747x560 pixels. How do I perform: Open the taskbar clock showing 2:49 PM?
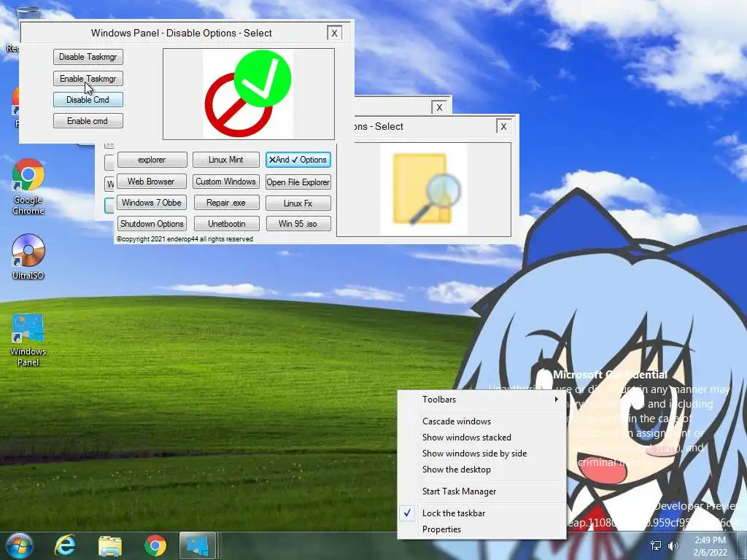(711, 546)
